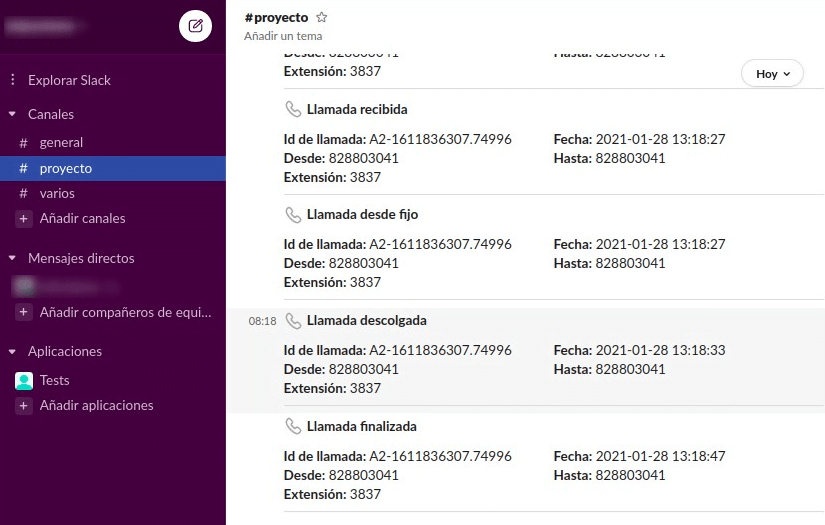Click the phone icon on Llamada finalizada
This screenshot has height=525, width=825.
[x=293, y=426]
